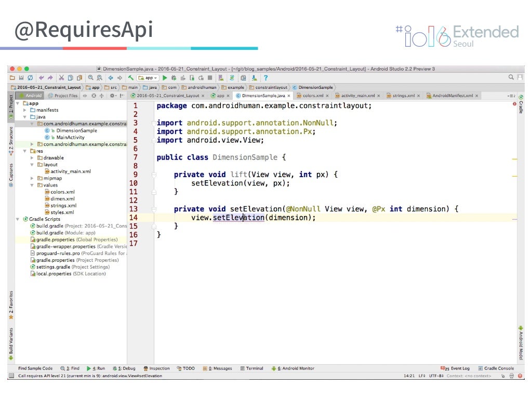Viewport: 532px width, 399px height.
Task: Open MainActivity in the project tree
Action: (x=70, y=138)
